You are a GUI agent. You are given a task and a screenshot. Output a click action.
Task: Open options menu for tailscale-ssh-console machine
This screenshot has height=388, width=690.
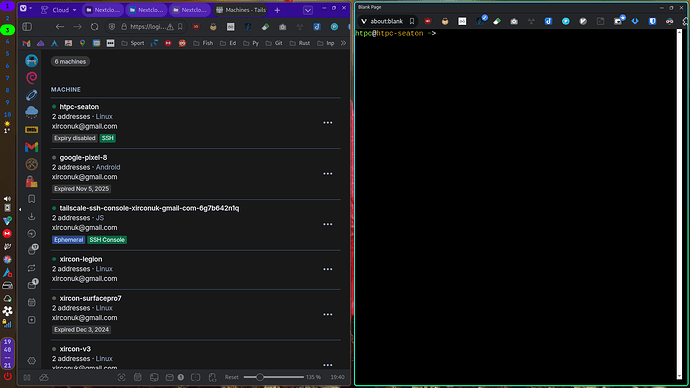pyautogui.click(x=328, y=224)
